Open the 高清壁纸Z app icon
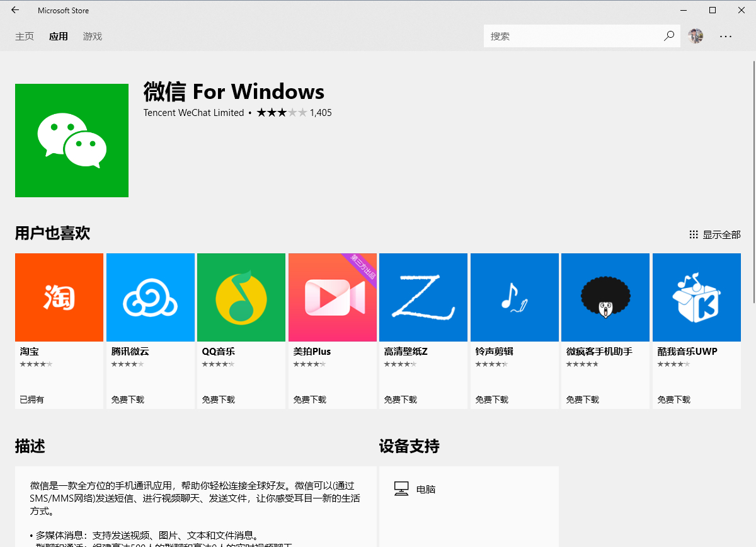 [x=423, y=297]
